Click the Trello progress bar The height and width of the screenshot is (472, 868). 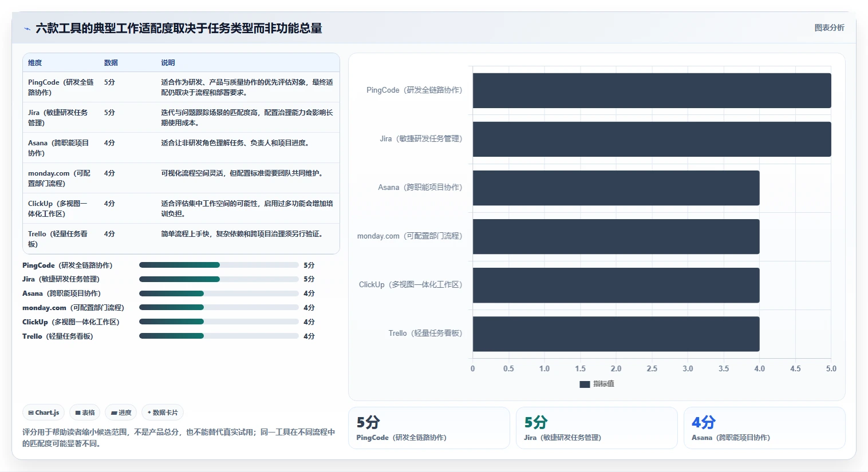[219, 336]
